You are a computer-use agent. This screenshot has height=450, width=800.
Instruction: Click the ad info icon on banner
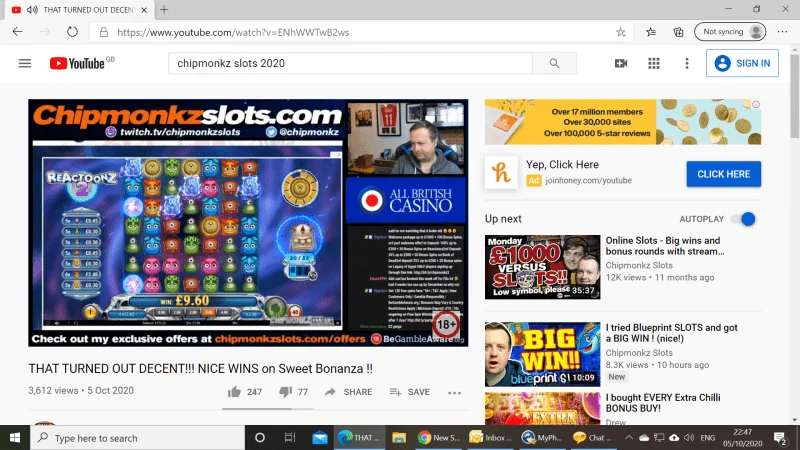click(x=756, y=104)
